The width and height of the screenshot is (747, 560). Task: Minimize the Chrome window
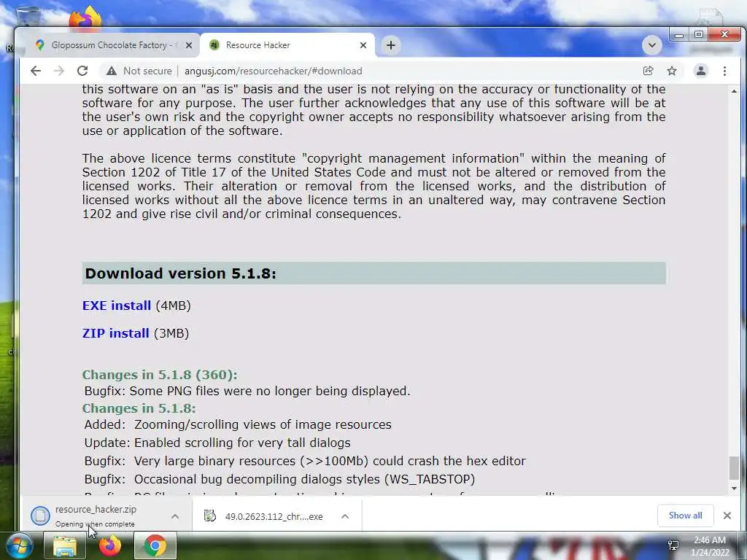pyautogui.click(x=679, y=34)
